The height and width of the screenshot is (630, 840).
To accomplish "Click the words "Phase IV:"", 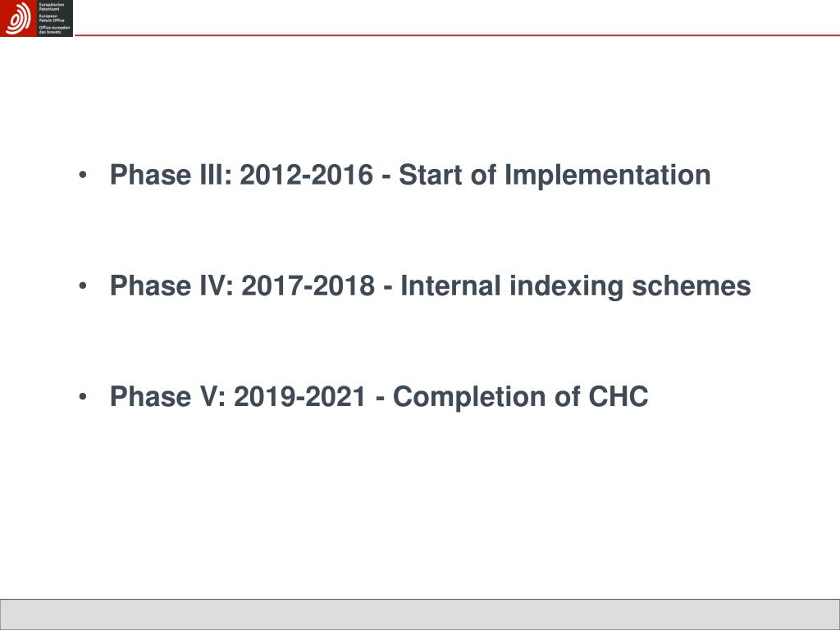I will coord(172,285).
